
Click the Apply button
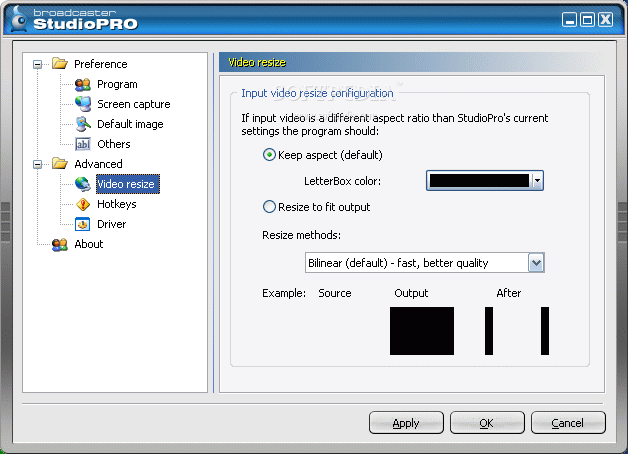pos(406,423)
